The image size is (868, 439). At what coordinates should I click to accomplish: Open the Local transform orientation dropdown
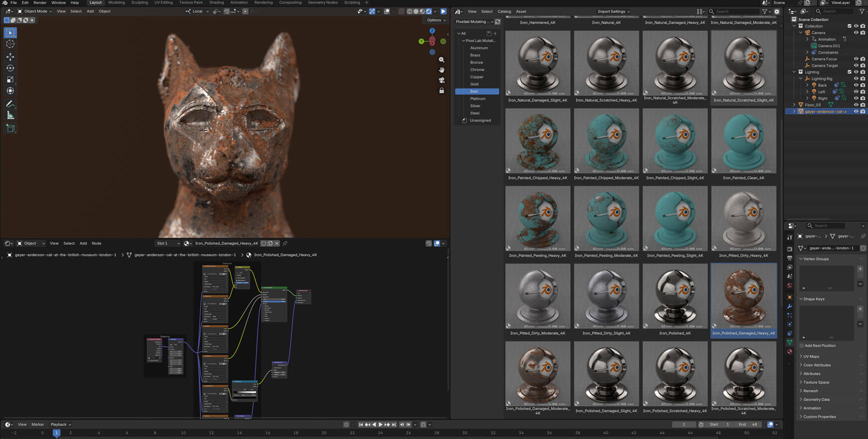pos(198,11)
